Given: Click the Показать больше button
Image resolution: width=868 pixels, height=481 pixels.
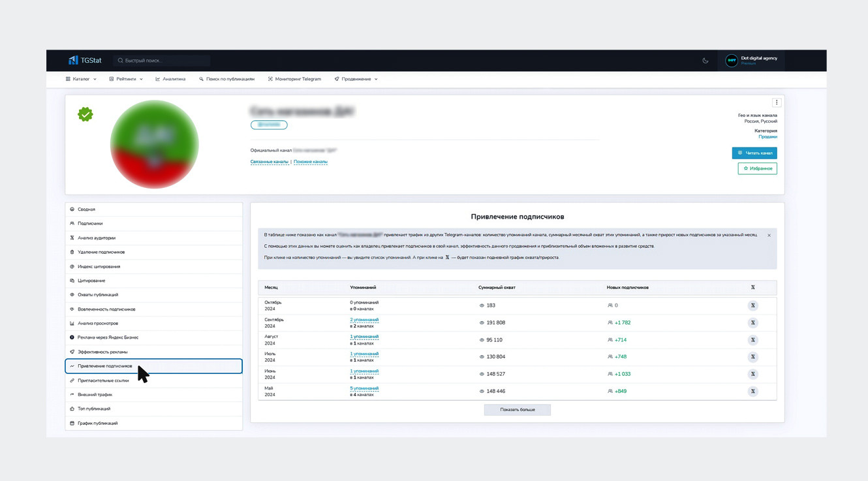Looking at the screenshot, I should (x=518, y=410).
